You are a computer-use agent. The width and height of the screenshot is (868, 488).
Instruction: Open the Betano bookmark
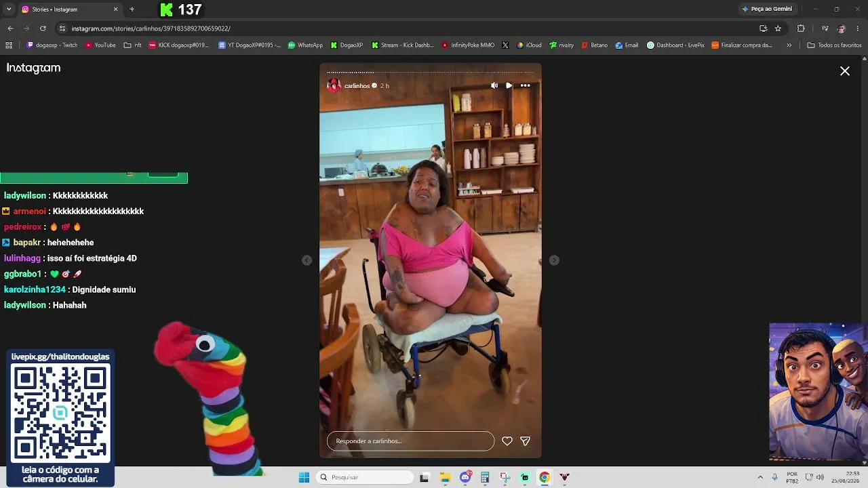pos(594,45)
